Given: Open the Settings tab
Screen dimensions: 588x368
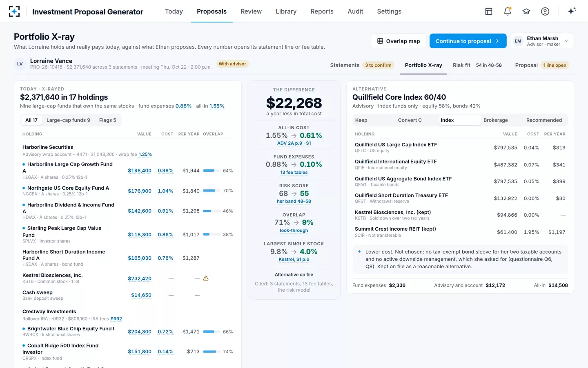Looking at the screenshot, I should tap(389, 11).
